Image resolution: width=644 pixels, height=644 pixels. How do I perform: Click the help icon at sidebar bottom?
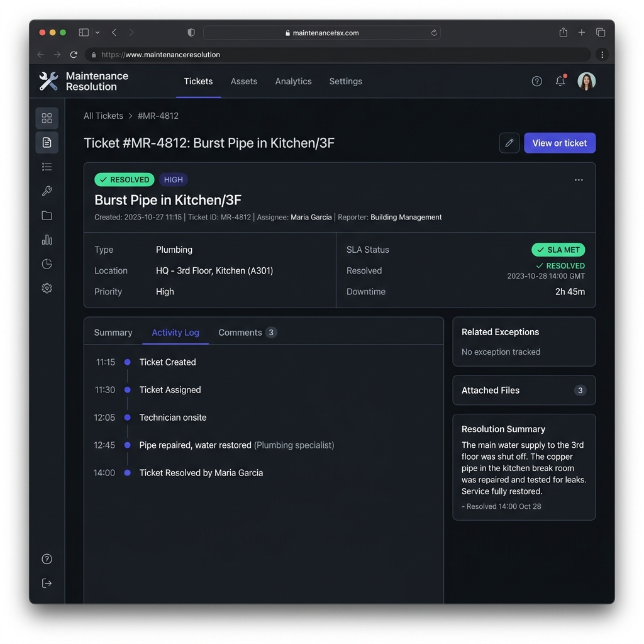[47, 559]
